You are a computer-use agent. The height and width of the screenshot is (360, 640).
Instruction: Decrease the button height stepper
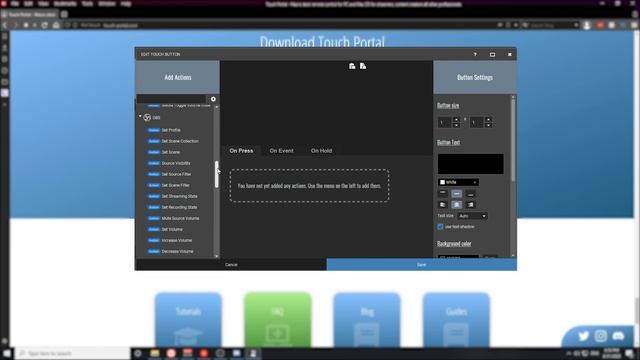[488, 125]
